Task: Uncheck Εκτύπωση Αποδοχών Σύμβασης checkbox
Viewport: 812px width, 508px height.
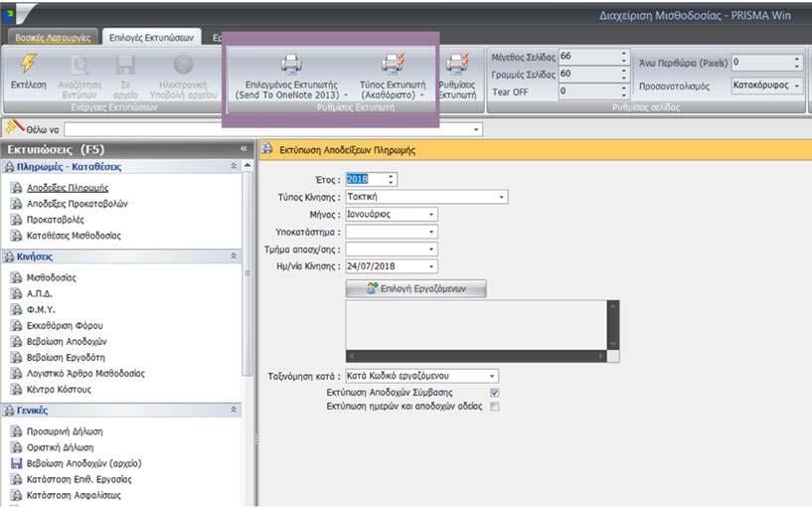Action: (x=495, y=393)
